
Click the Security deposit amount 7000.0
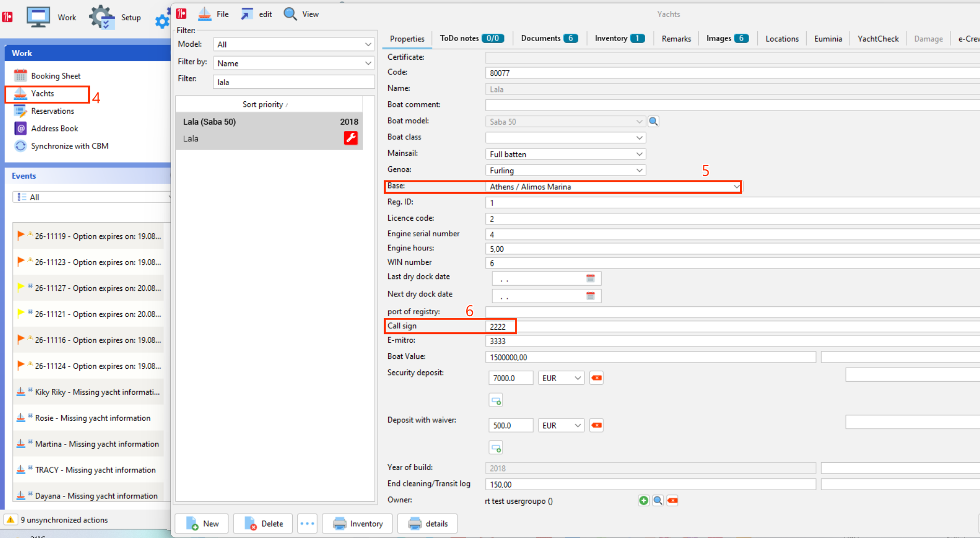[511, 378]
